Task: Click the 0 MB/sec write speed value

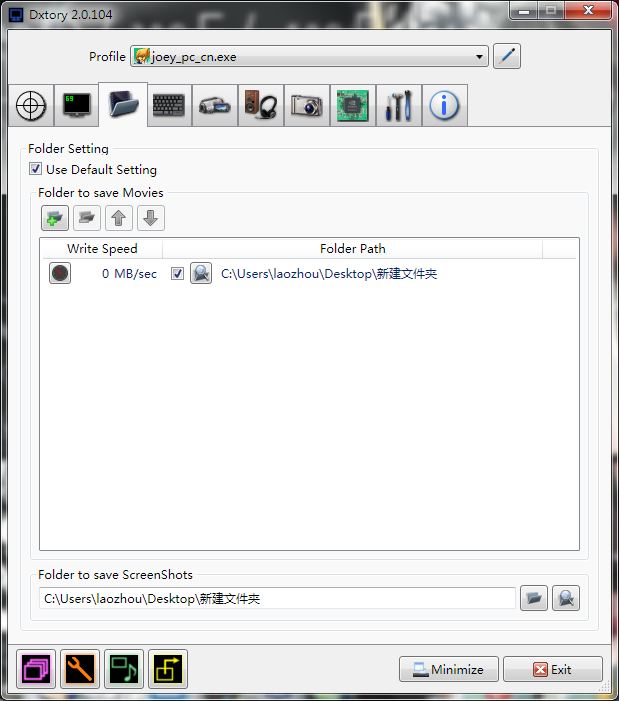Action: click(x=129, y=274)
